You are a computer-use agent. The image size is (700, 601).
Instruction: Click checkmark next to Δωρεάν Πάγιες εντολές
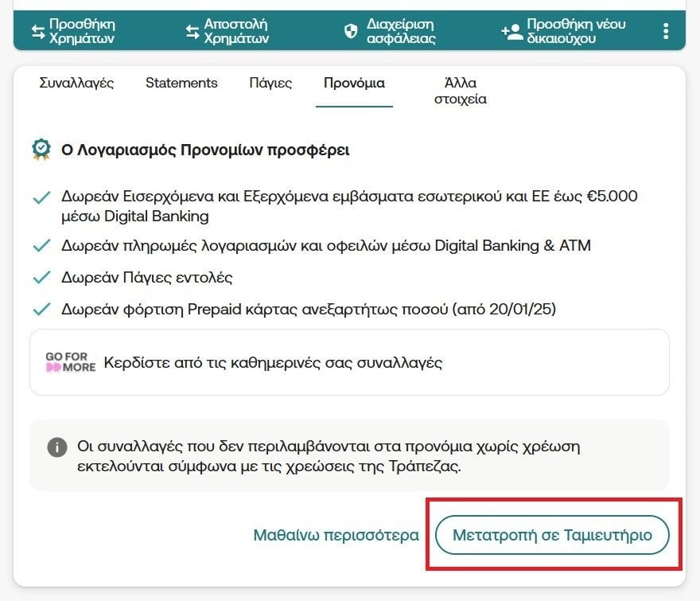point(41,278)
